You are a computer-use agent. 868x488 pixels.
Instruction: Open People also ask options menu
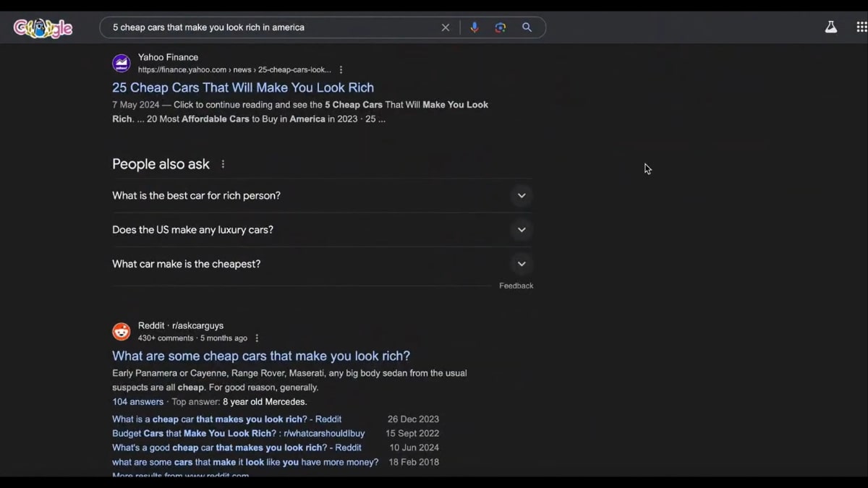pos(223,164)
